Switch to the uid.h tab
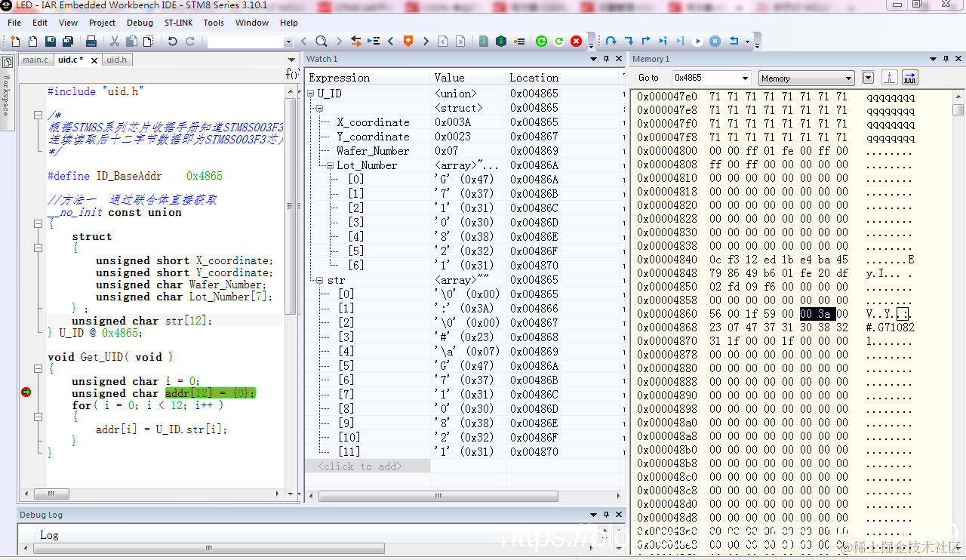The width and height of the screenshot is (966, 560). (x=117, y=60)
